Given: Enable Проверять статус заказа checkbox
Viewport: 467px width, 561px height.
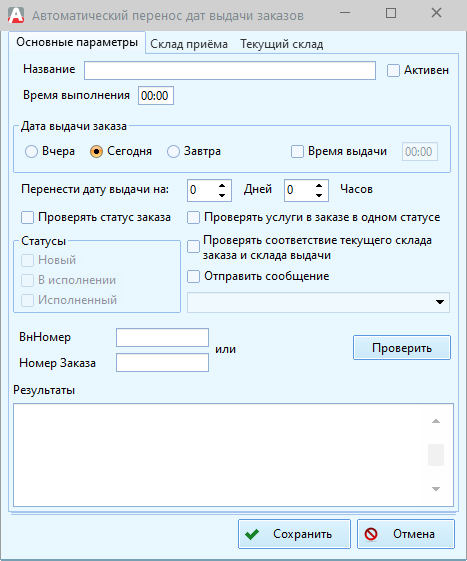Looking at the screenshot, I should tap(28, 218).
